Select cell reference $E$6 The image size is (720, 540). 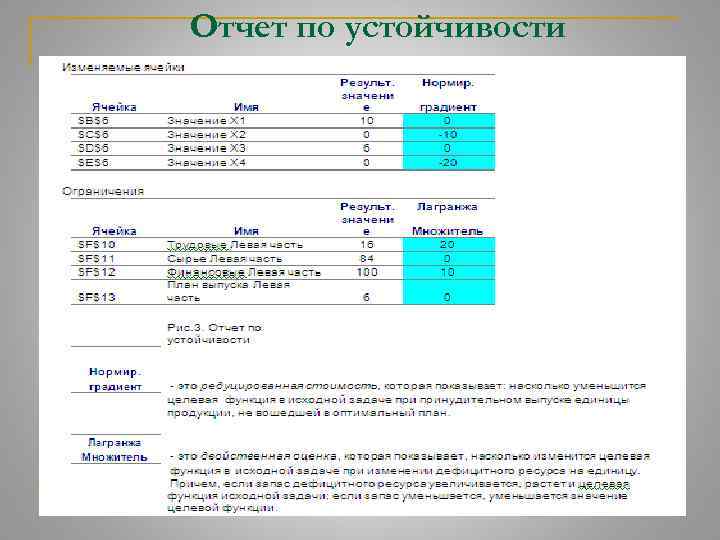93,163
